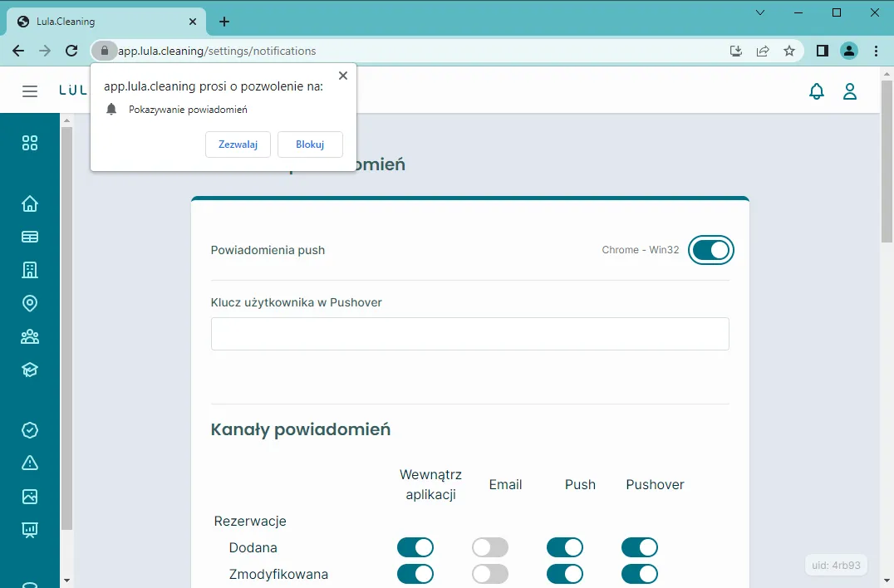The image size is (894, 588).
Task: Click the Klucz użytkownika w Pushover field
Action: tap(469, 334)
